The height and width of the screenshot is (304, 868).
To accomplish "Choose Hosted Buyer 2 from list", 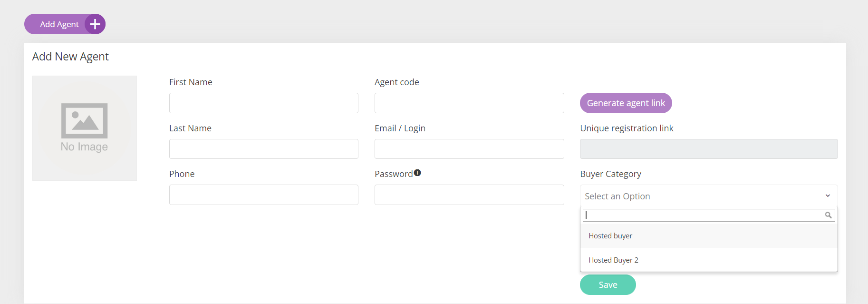I will [709, 260].
